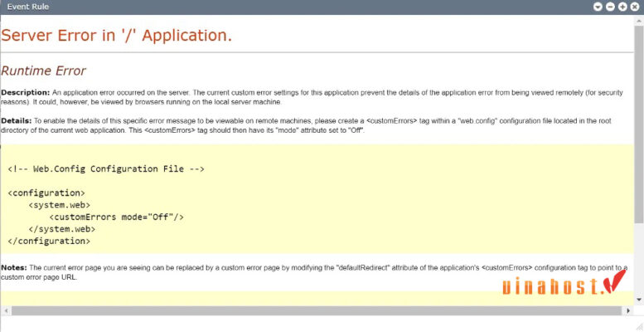This screenshot has height=332, width=644.
Task: Click the vertical scrollbar thumb
Action: point(639,124)
